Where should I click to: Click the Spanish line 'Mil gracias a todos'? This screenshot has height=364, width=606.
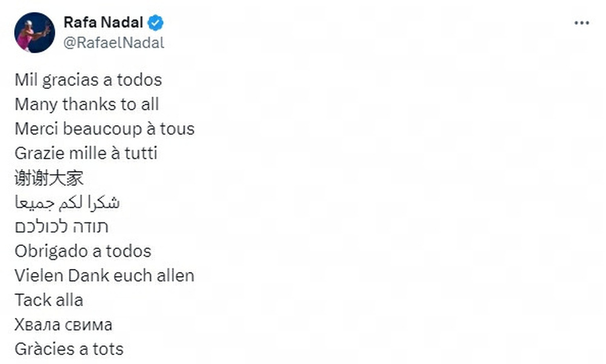[88, 79]
